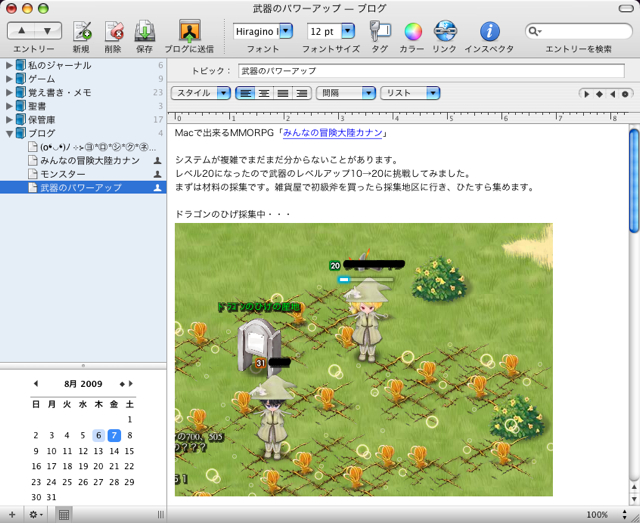The height and width of the screenshot is (523, 640).
Task: Click the person icon beside みんなの冒険大陸カナン
Action: coord(157,161)
